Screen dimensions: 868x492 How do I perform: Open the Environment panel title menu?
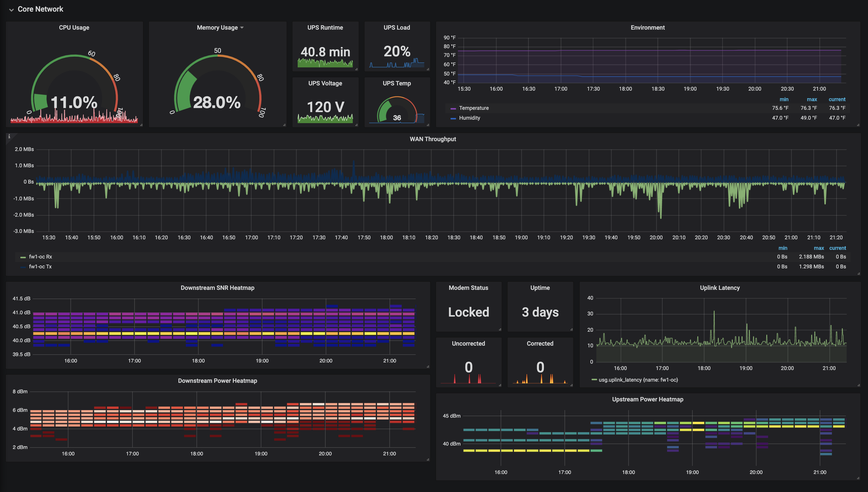click(x=648, y=28)
